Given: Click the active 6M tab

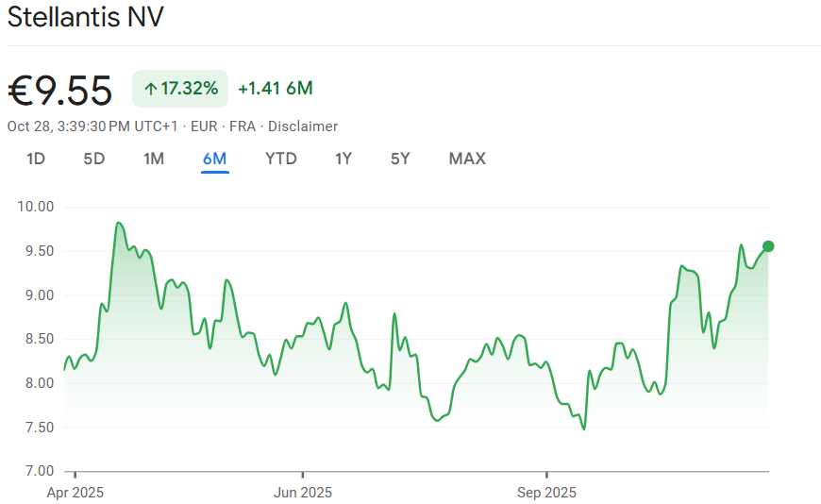Looking at the screenshot, I should click(x=214, y=159).
